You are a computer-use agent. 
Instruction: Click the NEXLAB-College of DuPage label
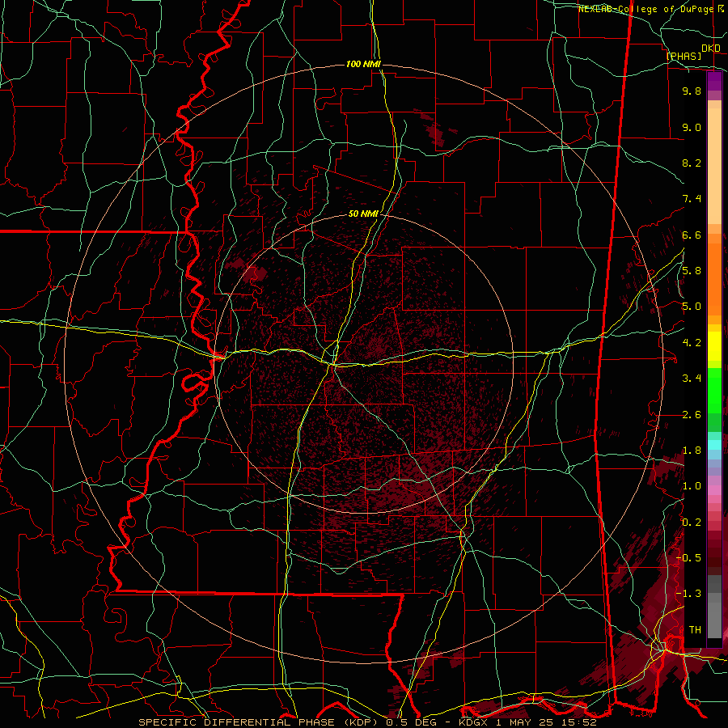(648, 9)
